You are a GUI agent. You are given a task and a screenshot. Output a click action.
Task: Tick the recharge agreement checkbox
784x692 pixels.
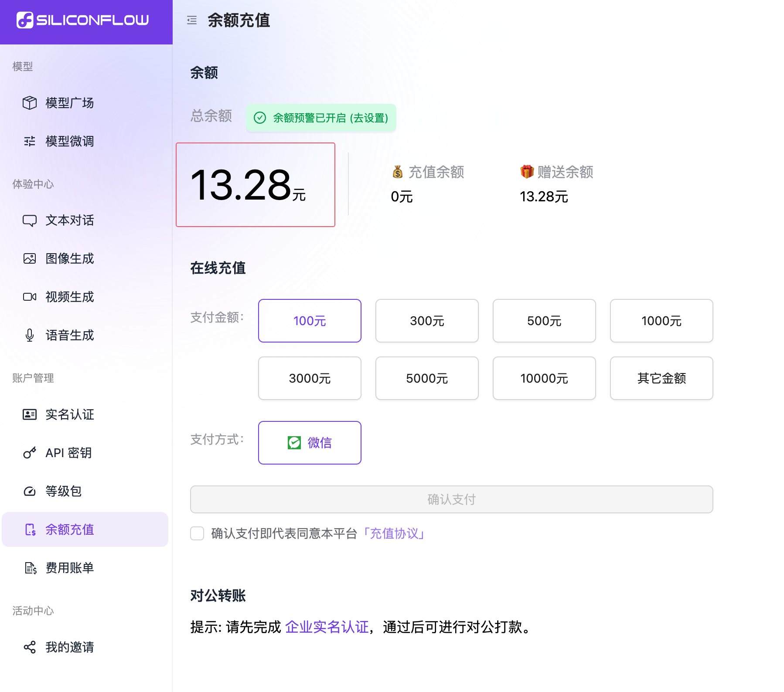coord(197,533)
